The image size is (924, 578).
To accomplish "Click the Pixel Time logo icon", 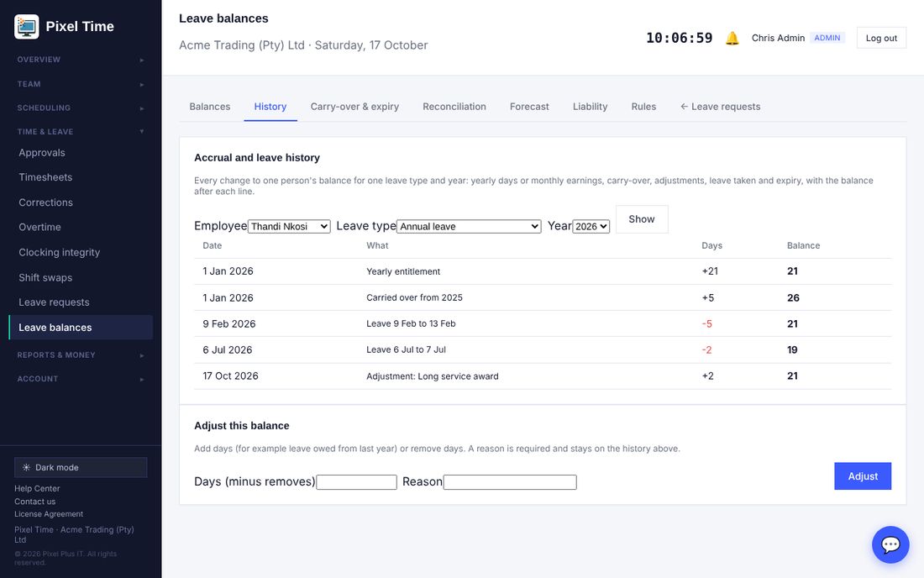I will (27, 27).
